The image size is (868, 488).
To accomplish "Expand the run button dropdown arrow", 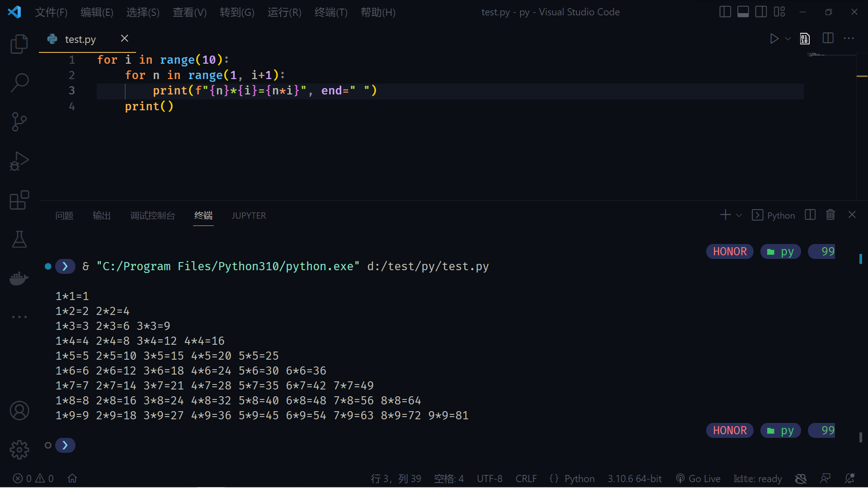I will tap(788, 39).
